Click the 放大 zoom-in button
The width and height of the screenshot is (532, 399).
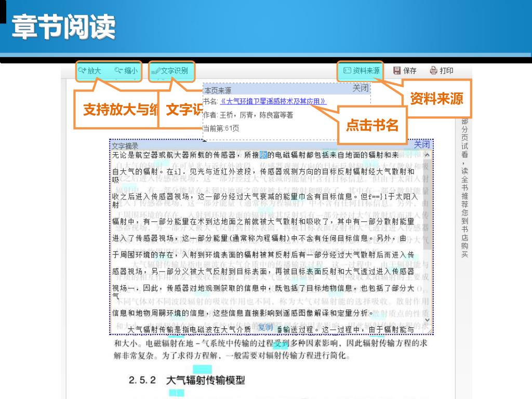[89, 71]
